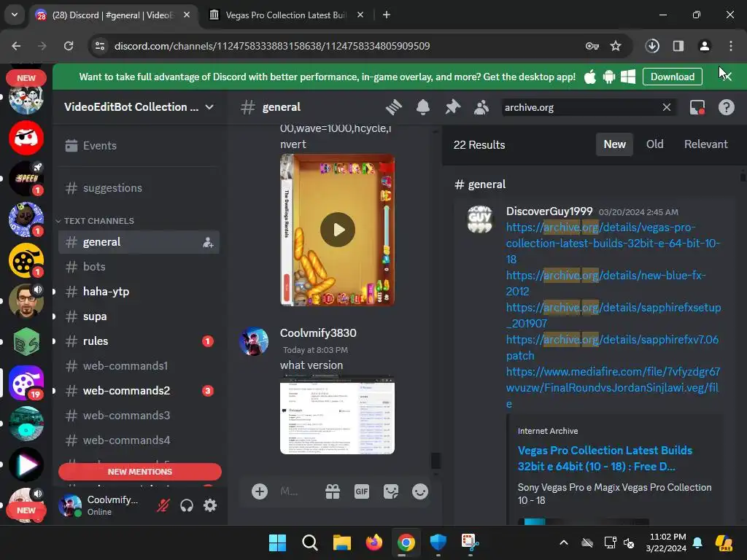Open User Settings gear icon
This screenshot has height=560, width=747.
[210, 505]
